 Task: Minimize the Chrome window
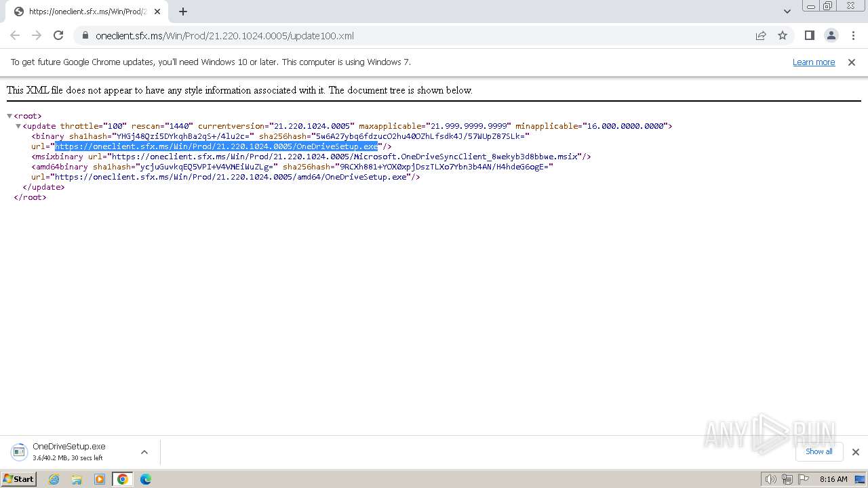811,6
